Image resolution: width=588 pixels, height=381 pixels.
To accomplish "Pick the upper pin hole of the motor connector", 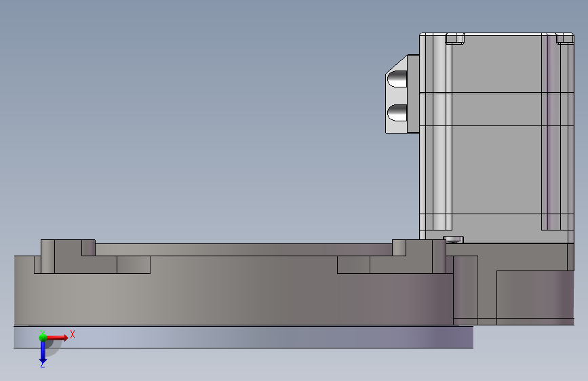I will (x=397, y=79).
